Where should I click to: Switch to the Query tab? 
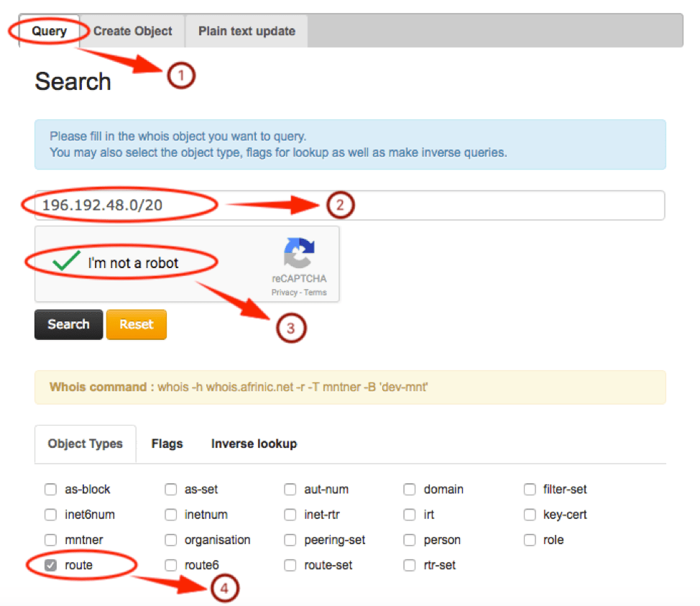coord(49,31)
